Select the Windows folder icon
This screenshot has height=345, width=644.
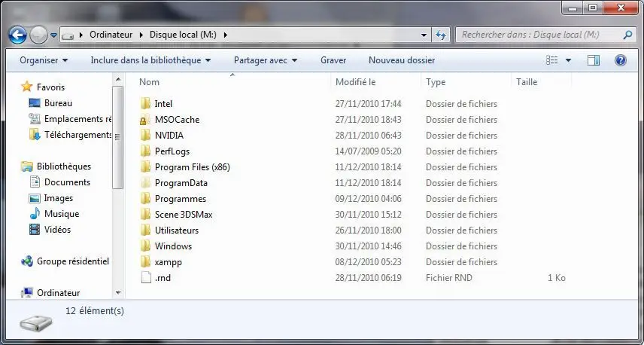click(x=145, y=246)
